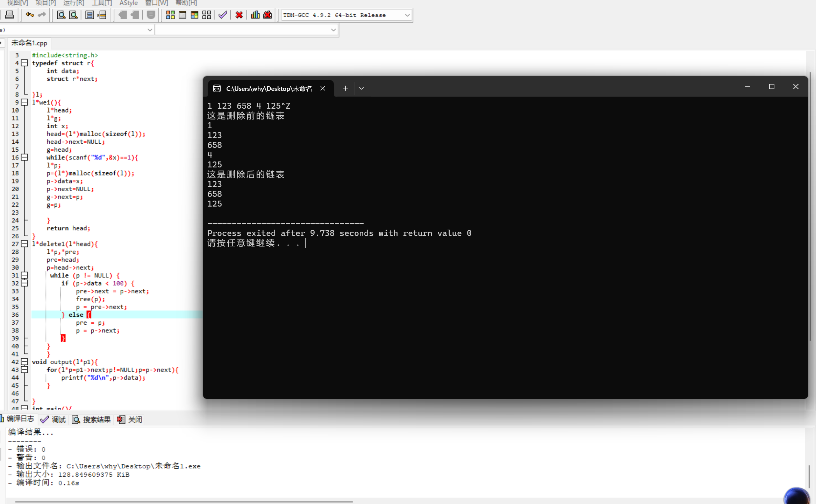Select the 未命名1.cpp editor file tab
816x504 pixels.
pos(29,43)
